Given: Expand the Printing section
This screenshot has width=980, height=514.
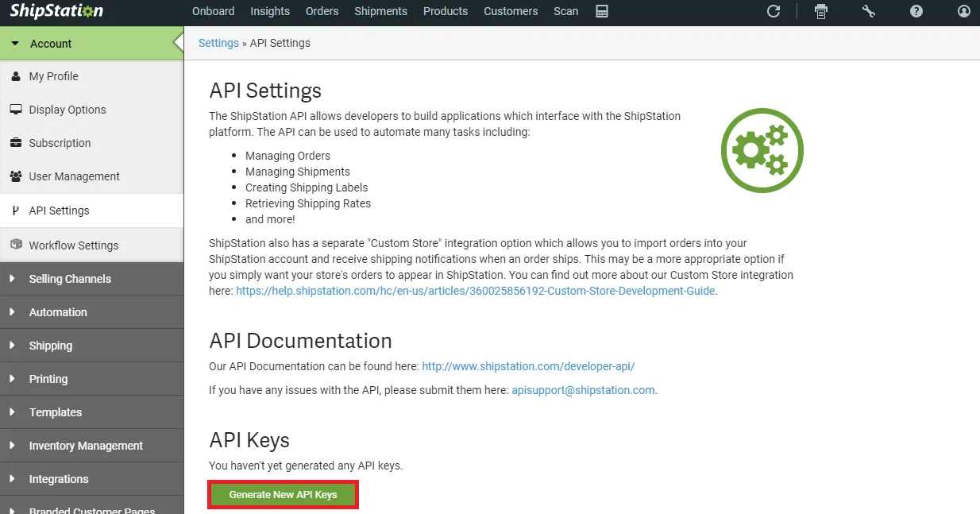Looking at the screenshot, I should (x=91, y=379).
